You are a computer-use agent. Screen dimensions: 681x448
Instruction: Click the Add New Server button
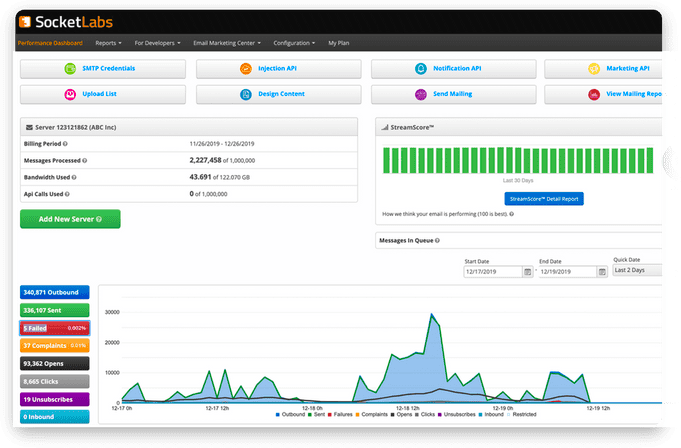point(70,219)
